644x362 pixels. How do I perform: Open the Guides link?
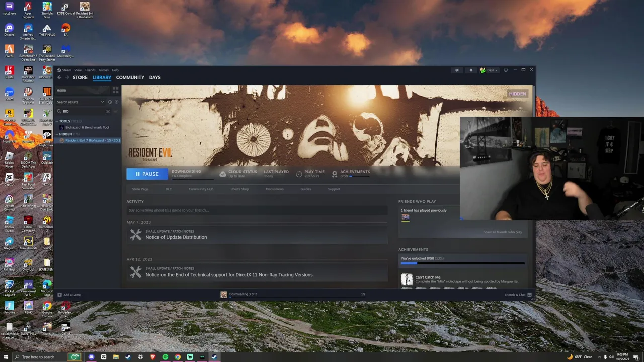[306, 189]
